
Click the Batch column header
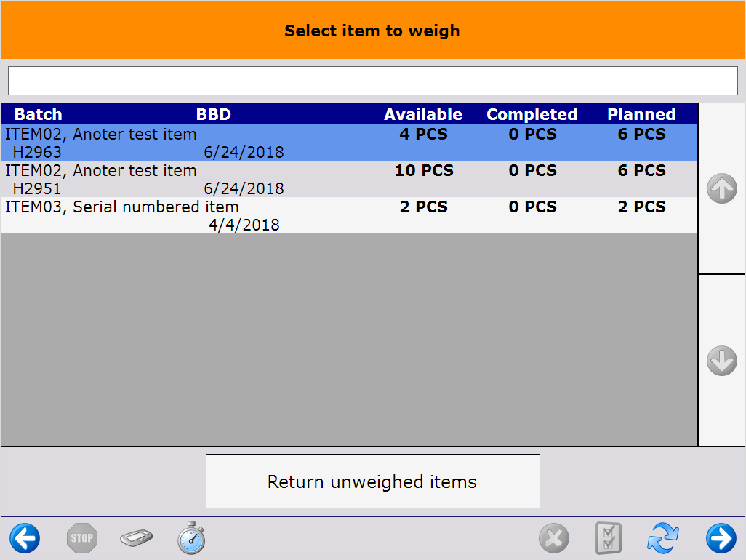[39, 114]
